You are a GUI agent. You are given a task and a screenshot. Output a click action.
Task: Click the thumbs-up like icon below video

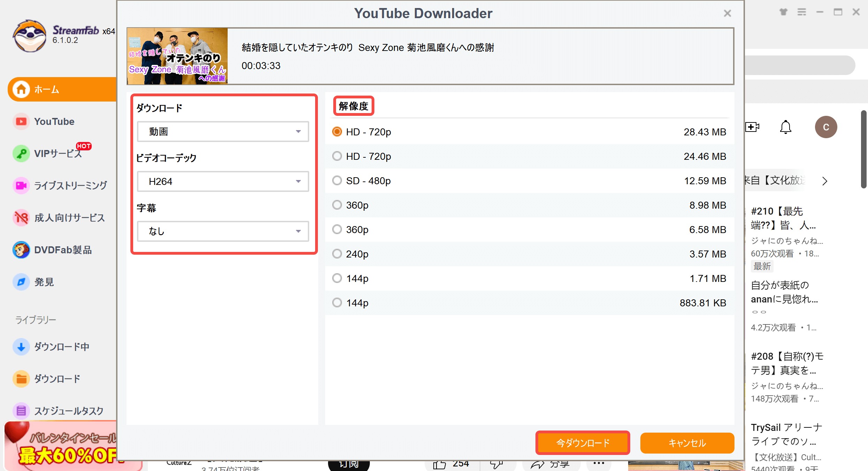click(x=440, y=465)
